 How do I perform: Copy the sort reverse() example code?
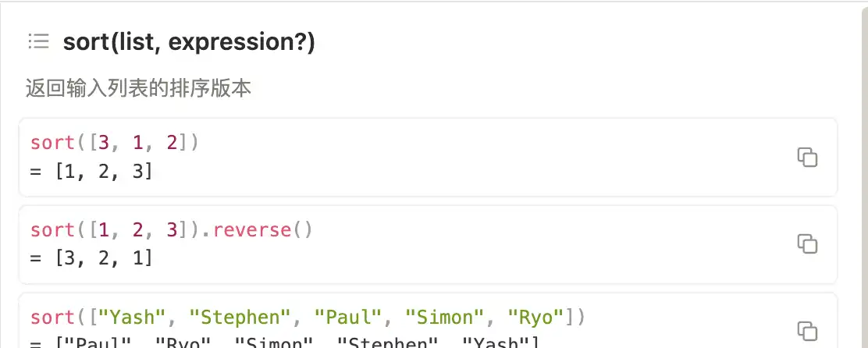coord(806,243)
